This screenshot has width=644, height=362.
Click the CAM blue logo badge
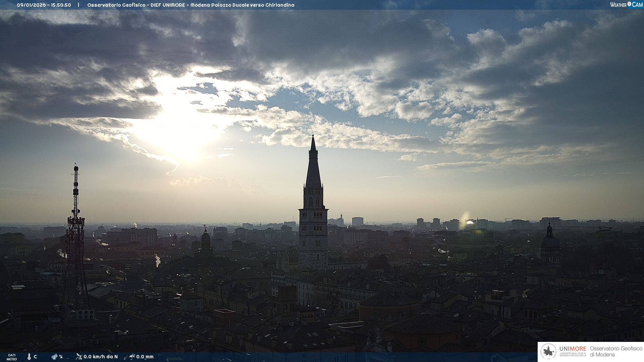pos(637,5)
